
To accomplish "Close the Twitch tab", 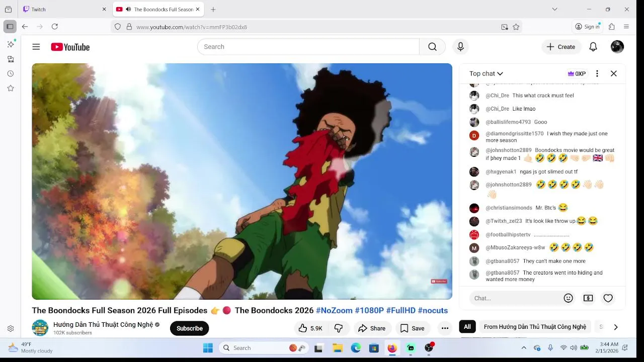I will (104, 9).
